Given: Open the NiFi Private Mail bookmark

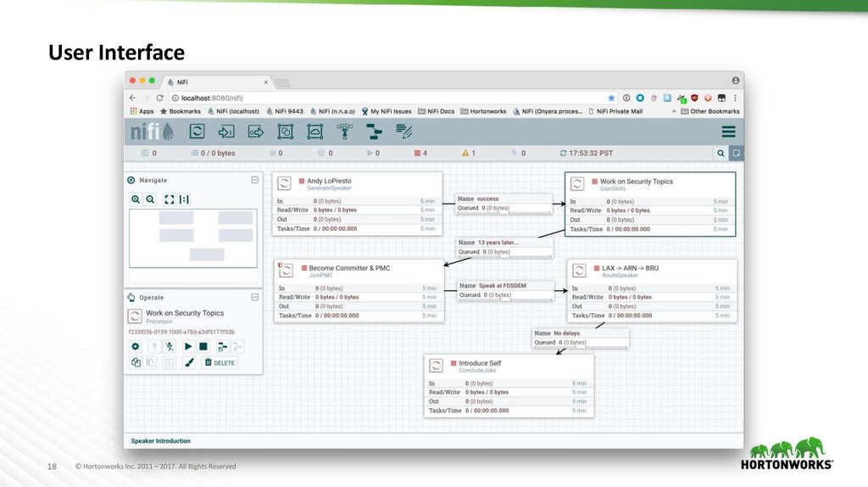Looking at the screenshot, I should [615, 111].
